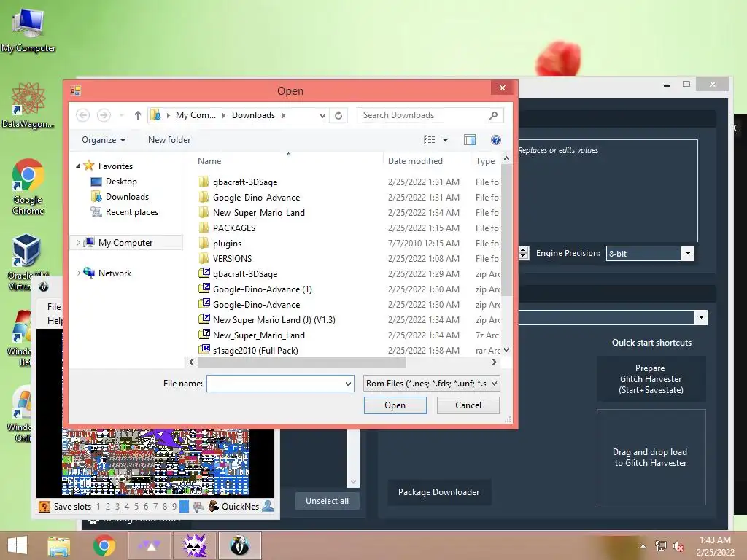Click the question block icon in the emulator
Screen dimensions: 747x560
[x=44, y=507]
